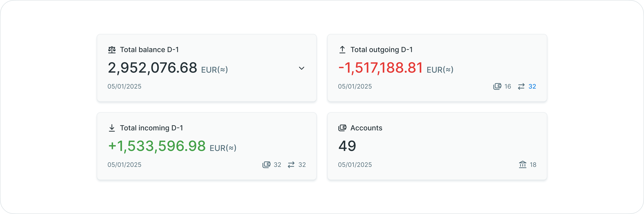Click the download arrow icon on incoming card

tap(112, 128)
